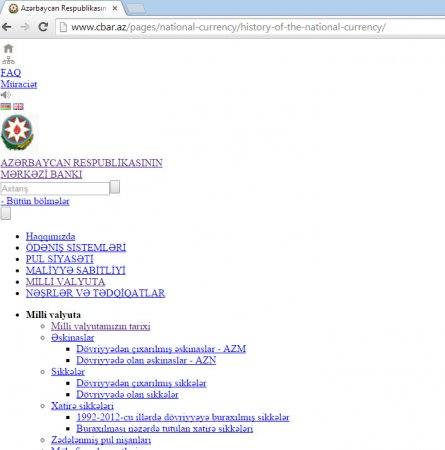This screenshot has height=450, width=445.
Task: Click the speaker sound icon
Action: (6, 95)
